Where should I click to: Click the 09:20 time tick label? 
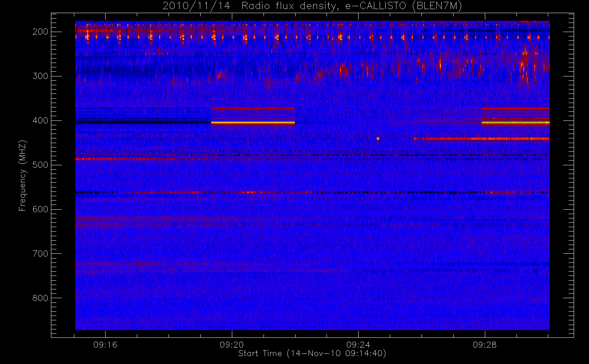(232, 345)
